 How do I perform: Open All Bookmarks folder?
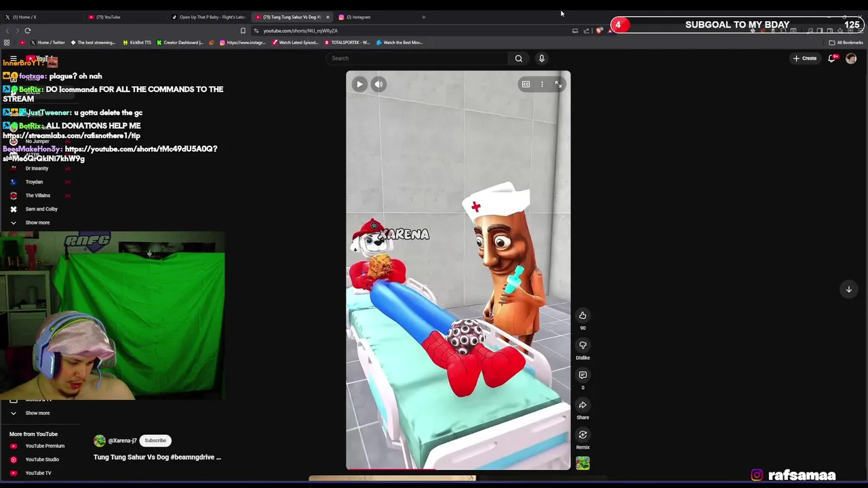point(846,43)
